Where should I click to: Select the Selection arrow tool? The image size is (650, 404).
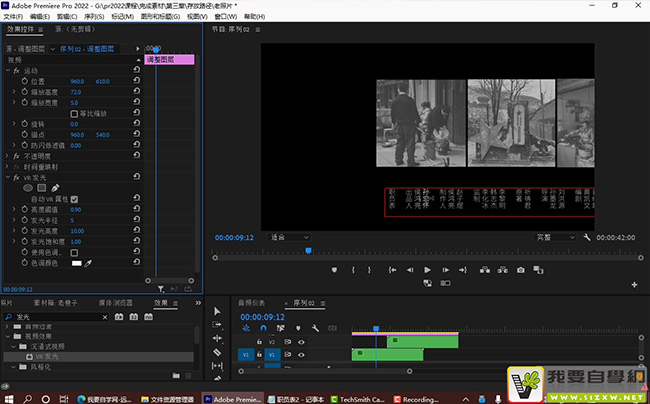[217, 311]
